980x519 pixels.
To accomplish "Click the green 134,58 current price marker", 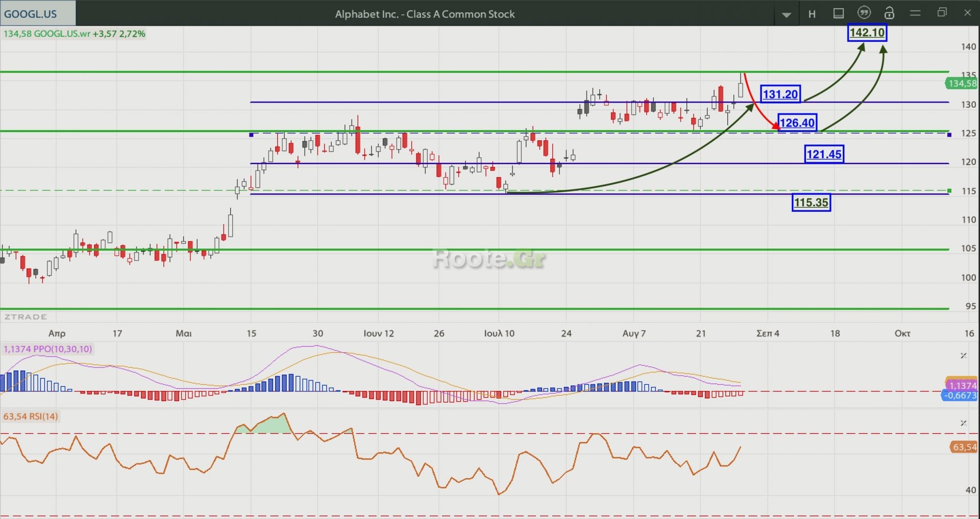I will 962,83.
